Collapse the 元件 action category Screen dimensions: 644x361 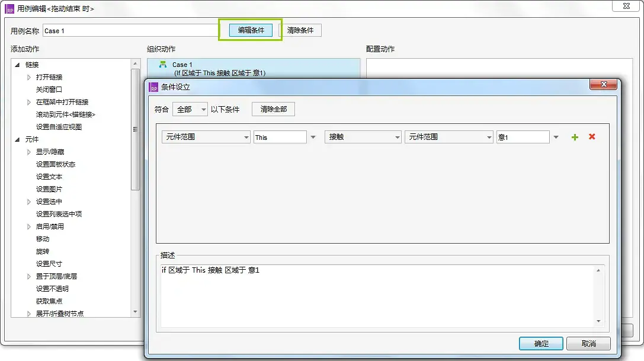(x=18, y=139)
